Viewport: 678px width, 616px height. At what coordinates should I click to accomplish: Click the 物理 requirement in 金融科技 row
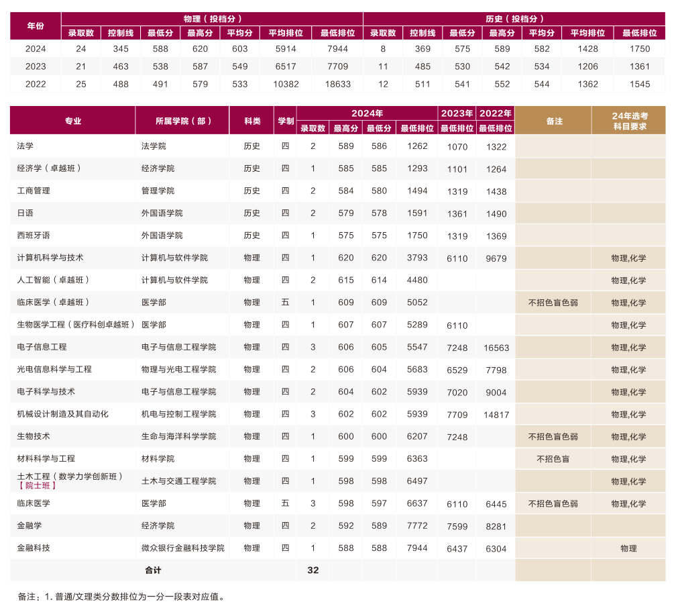coord(628,548)
